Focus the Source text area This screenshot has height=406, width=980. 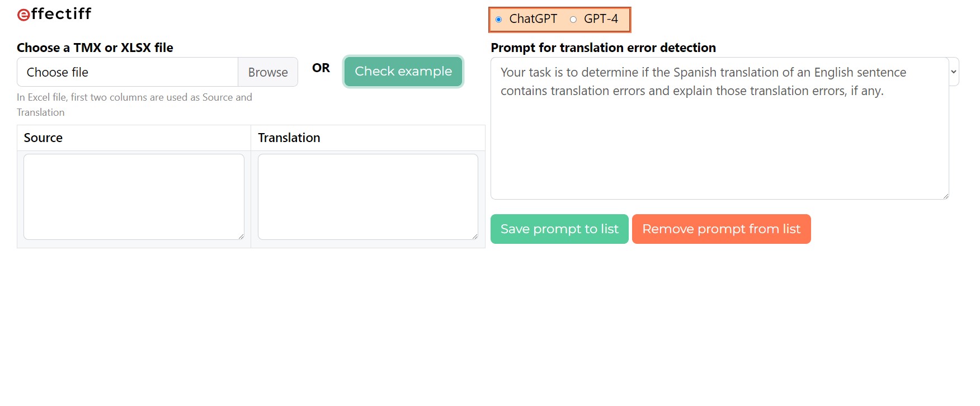tap(134, 196)
